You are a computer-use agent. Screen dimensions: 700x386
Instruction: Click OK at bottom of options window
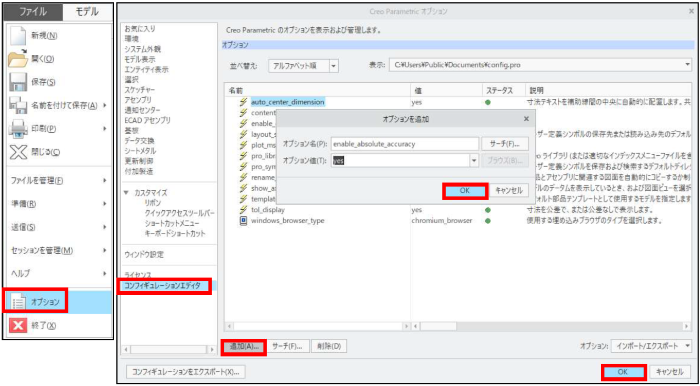[623, 371]
